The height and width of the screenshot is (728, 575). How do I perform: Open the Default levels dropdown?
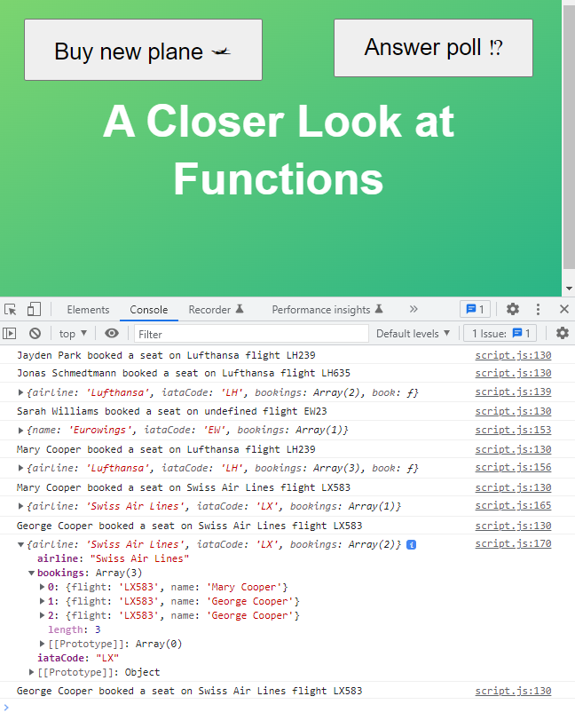[413, 333]
